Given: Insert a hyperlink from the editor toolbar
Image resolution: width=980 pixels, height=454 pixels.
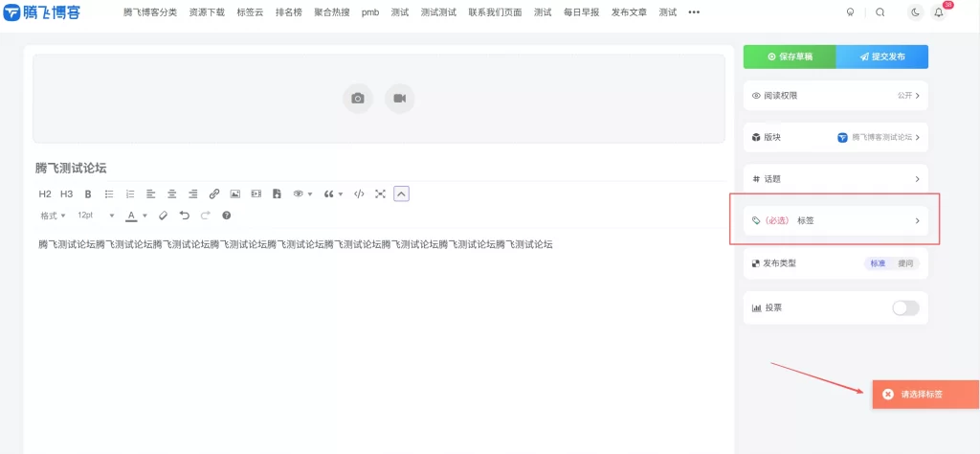Looking at the screenshot, I should coord(214,193).
